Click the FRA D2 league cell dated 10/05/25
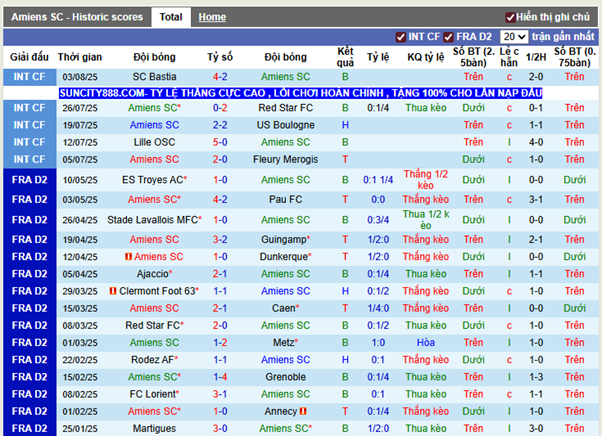The image size is (602, 436). pos(30,180)
